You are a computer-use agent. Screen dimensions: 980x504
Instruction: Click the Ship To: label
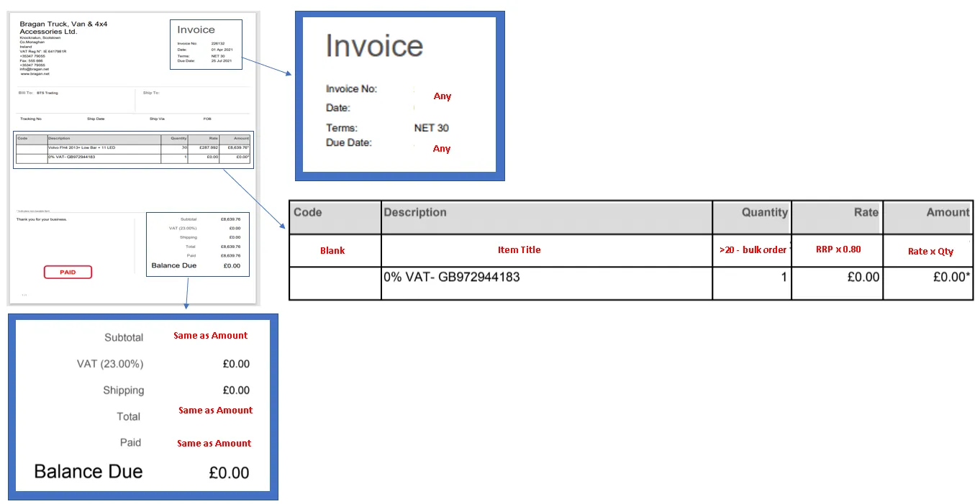(151, 93)
